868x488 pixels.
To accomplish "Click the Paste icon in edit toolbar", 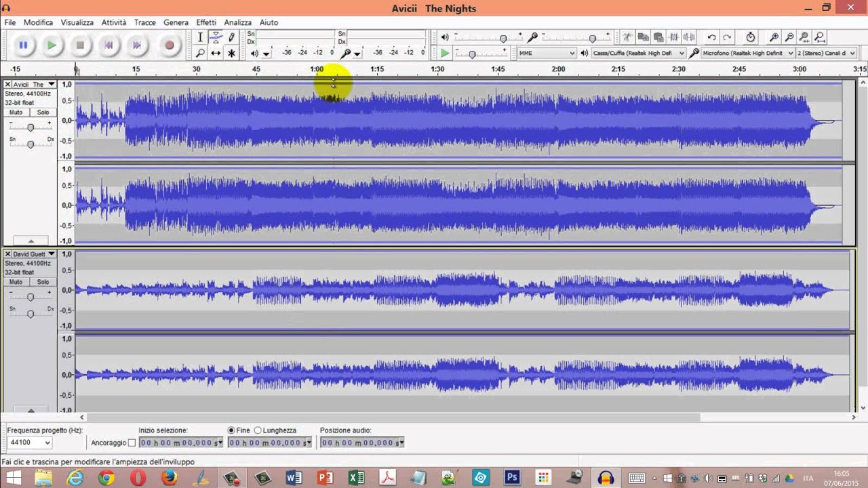I will (x=658, y=37).
